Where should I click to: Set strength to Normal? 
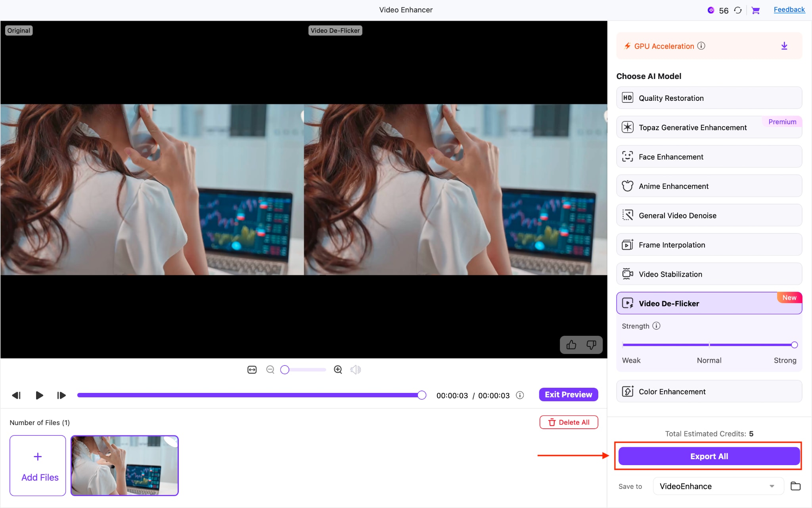709,360
